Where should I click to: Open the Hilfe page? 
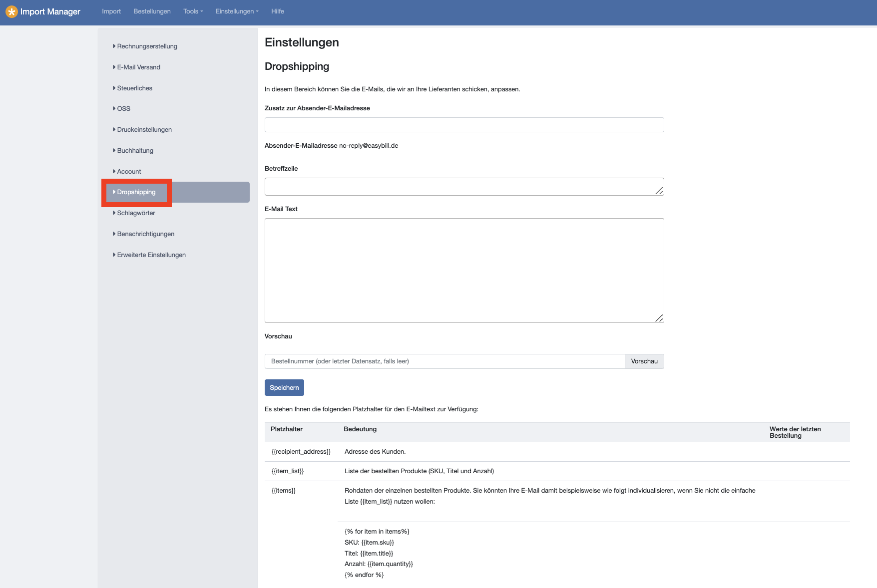point(278,11)
